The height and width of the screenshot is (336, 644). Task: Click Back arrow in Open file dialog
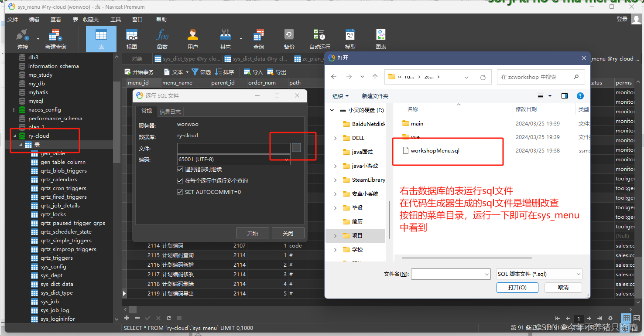point(334,77)
